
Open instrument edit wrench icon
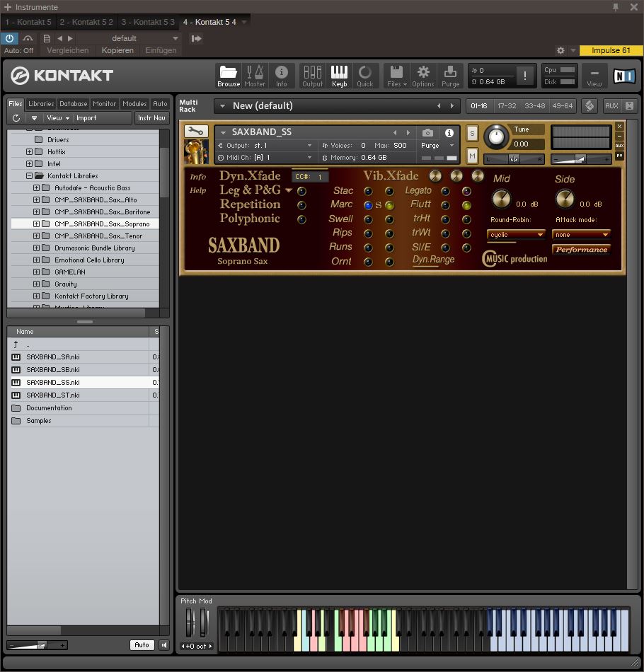click(196, 131)
